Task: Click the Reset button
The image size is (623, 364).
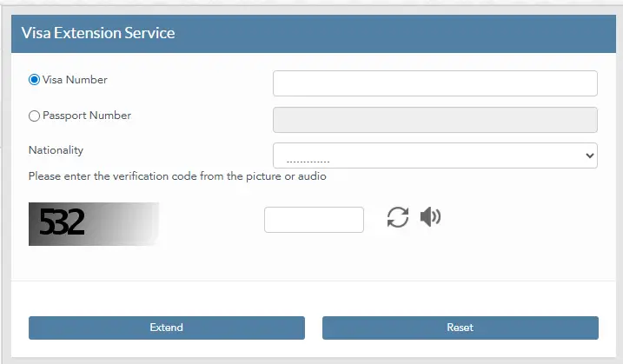Action: pos(461,328)
